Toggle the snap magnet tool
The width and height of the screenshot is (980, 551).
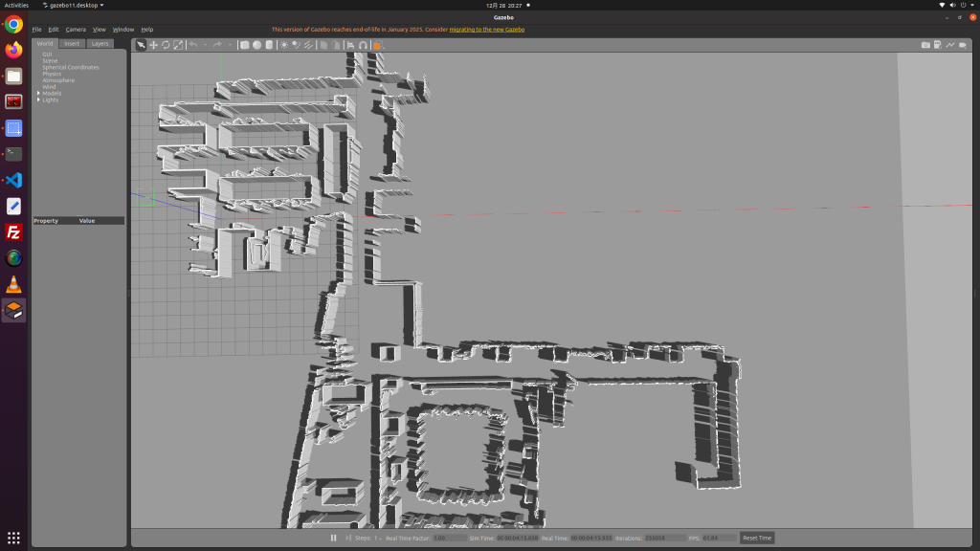point(364,45)
